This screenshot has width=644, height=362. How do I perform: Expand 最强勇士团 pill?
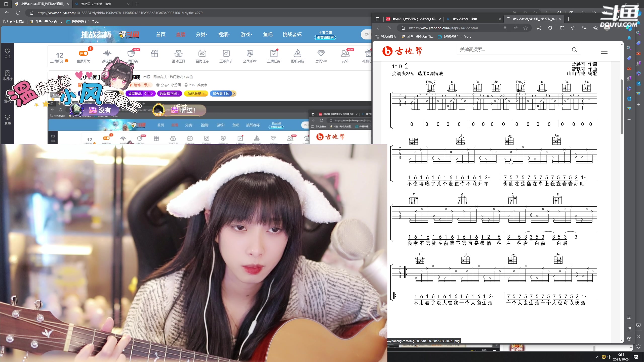pos(223,94)
